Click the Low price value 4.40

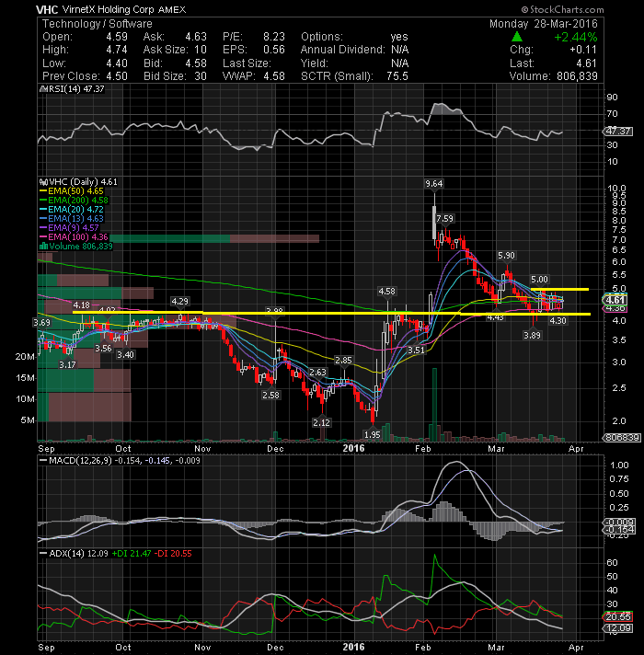click(117, 63)
